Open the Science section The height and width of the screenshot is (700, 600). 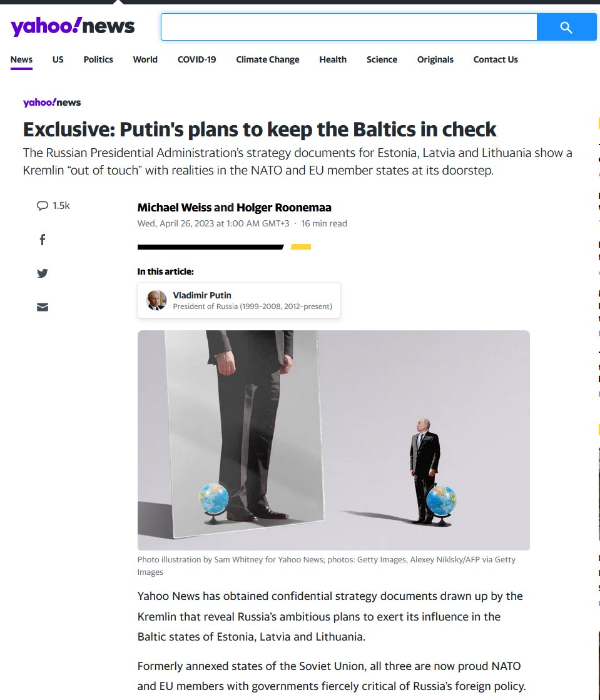(x=382, y=59)
